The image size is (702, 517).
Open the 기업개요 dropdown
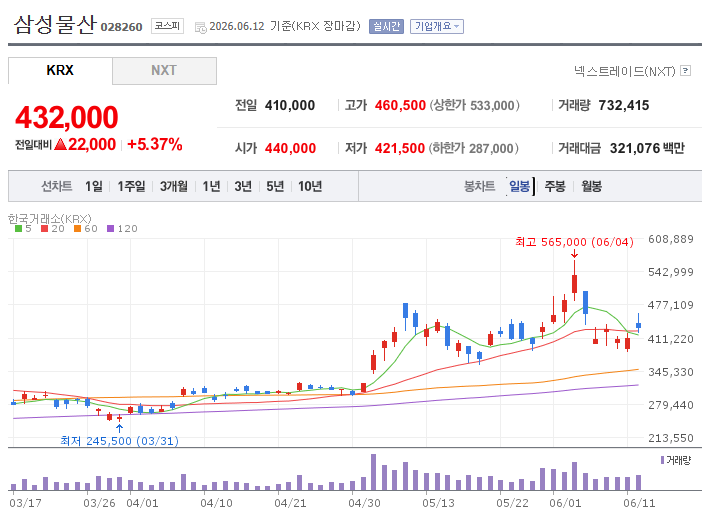click(437, 26)
